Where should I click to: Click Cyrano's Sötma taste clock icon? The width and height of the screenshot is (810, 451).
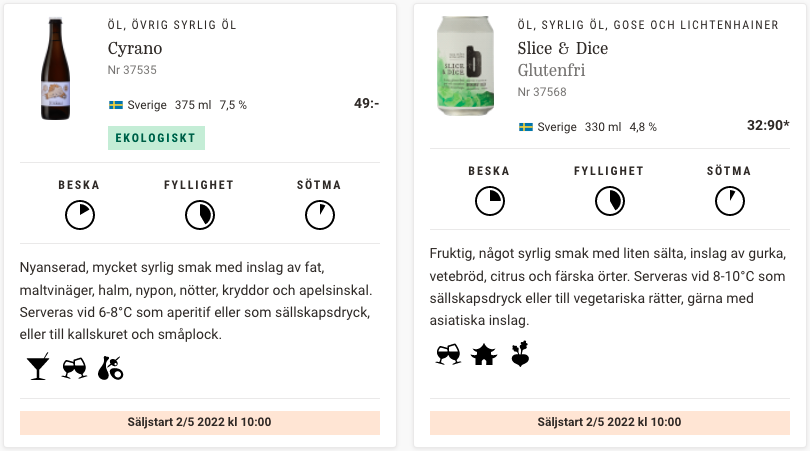[320, 215]
